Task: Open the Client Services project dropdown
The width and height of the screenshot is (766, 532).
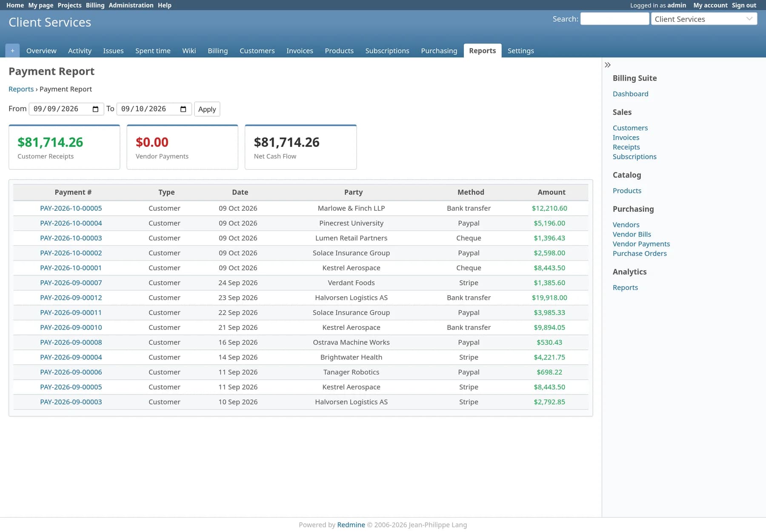Action: (704, 19)
